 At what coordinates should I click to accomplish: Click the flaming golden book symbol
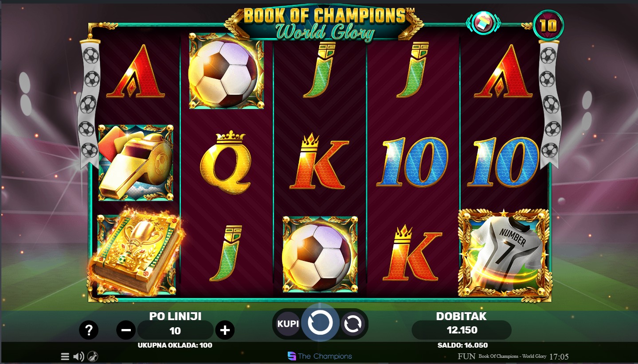pos(136,253)
